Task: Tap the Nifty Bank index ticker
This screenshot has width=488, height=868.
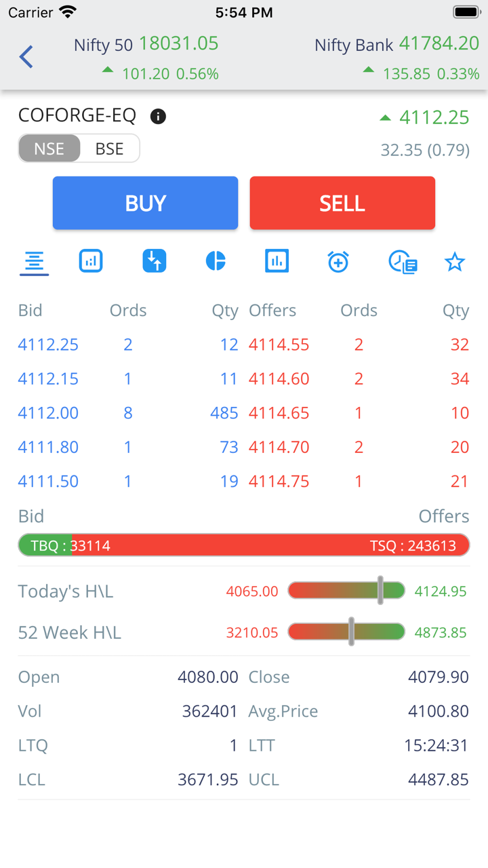Action: [x=396, y=58]
